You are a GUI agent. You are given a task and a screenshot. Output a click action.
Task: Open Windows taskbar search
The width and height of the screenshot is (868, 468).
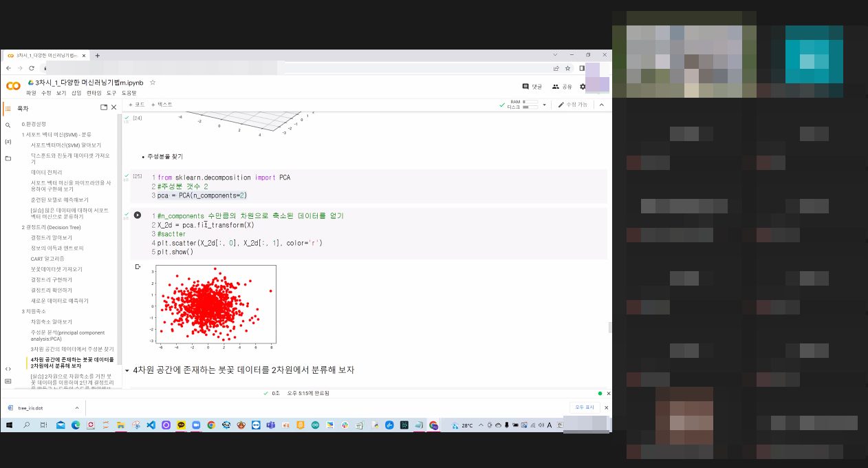coord(27,426)
